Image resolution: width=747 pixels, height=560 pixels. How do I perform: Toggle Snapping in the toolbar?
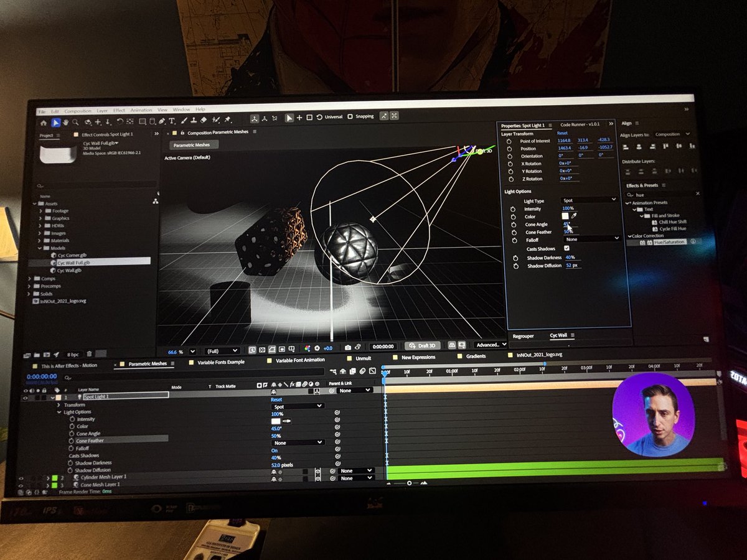350,116
